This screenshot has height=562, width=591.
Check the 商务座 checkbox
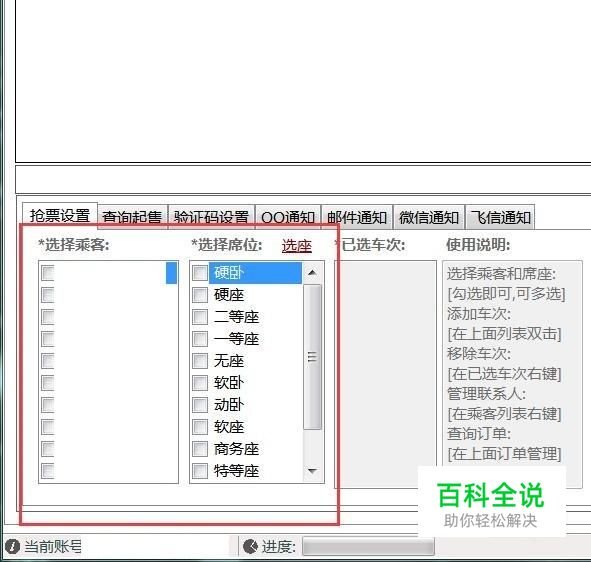point(200,449)
